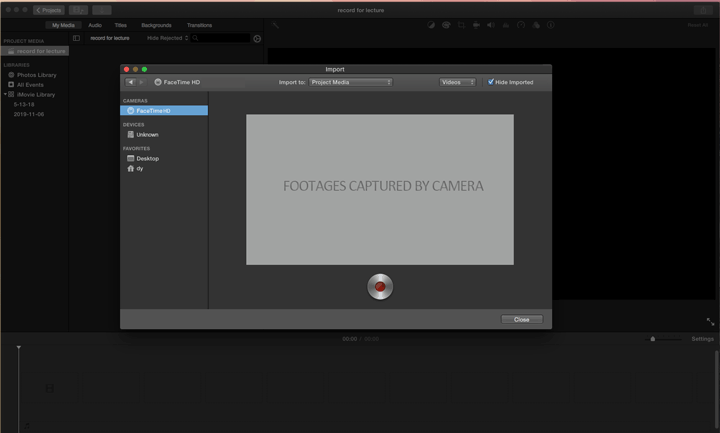Viewport: 720px width, 433px height.
Task: Adjust the timeline zoom slider
Action: pyautogui.click(x=653, y=339)
